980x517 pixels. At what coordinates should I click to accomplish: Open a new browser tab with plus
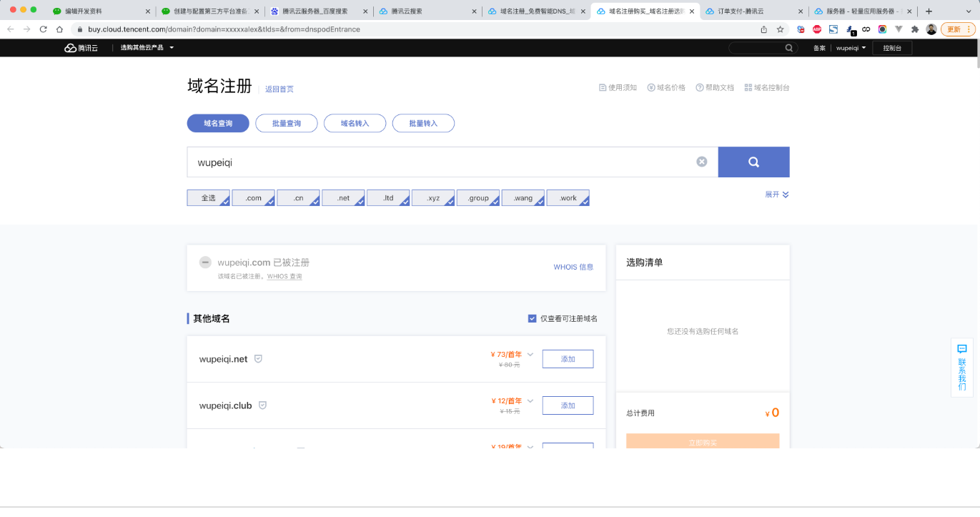929,11
